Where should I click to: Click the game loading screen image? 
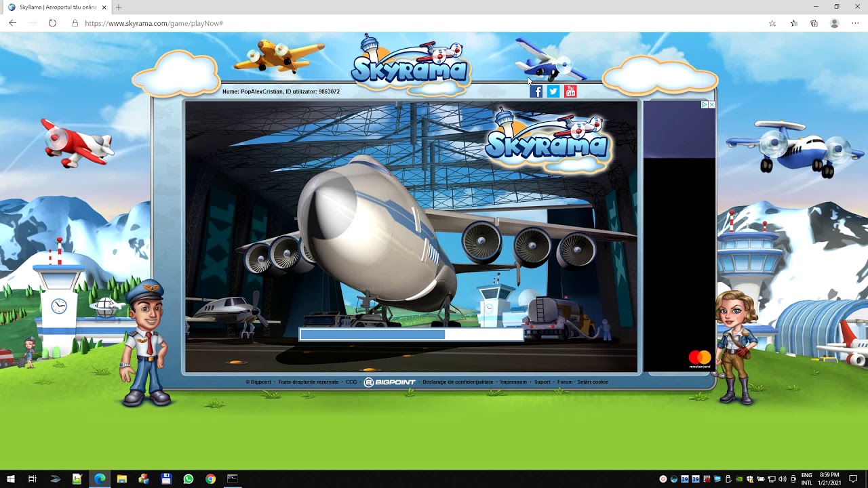point(411,237)
